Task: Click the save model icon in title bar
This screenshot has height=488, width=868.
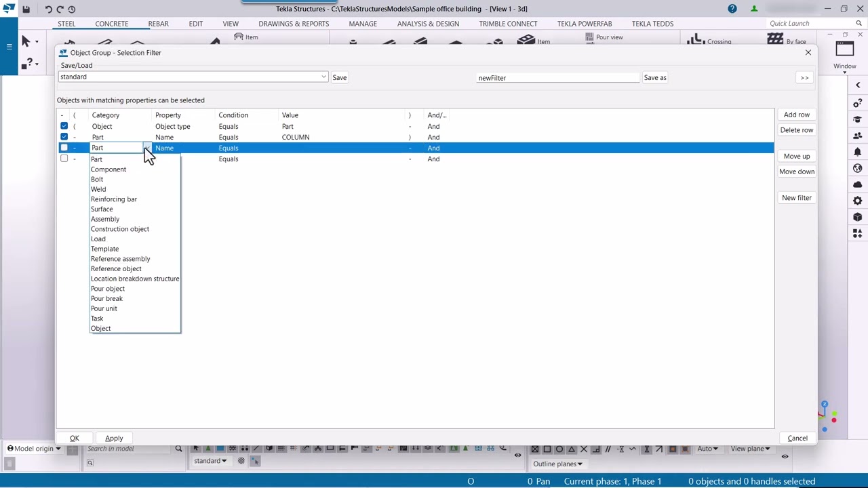Action: click(26, 9)
